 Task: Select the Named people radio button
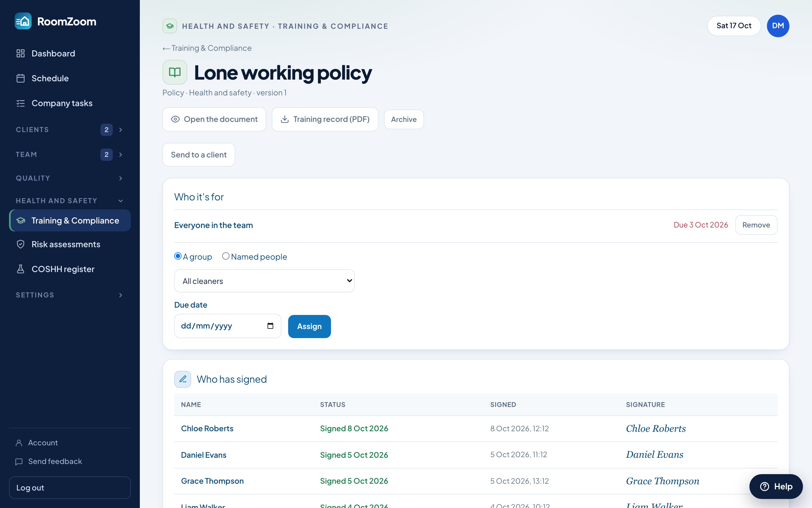[x=226, y=256]
